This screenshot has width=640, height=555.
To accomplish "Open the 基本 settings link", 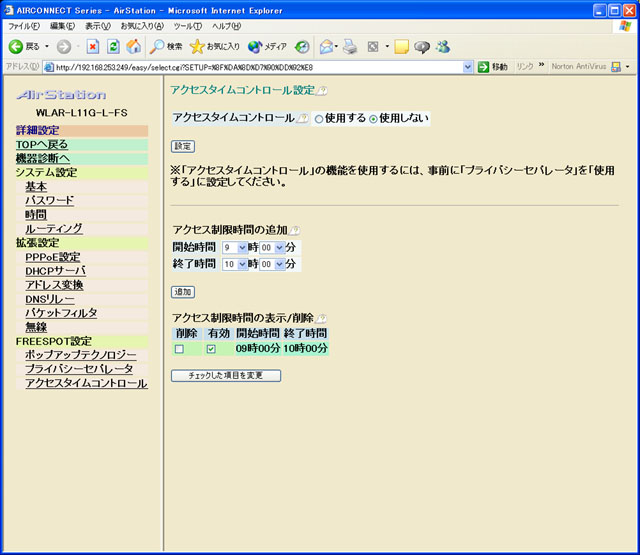I will (36, 187).
